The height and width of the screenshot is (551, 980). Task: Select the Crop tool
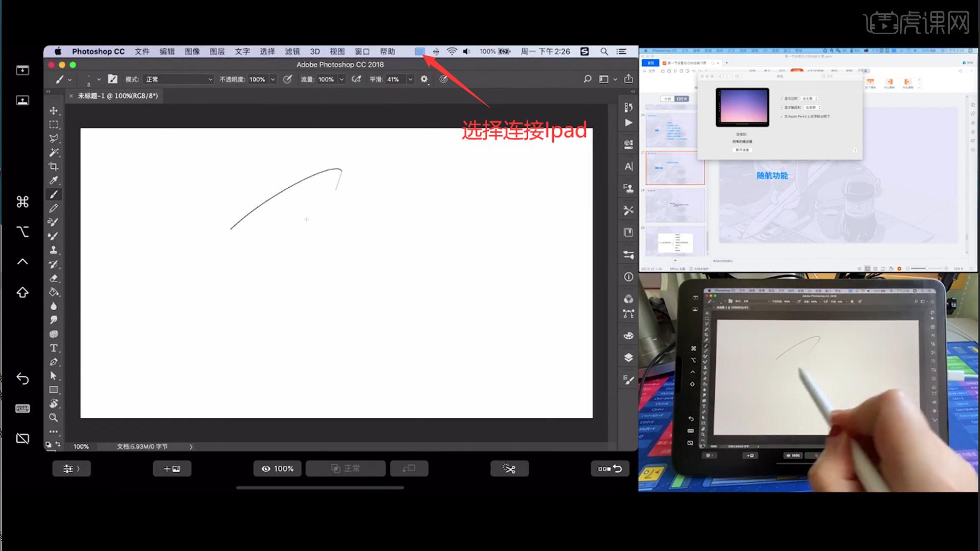[54, 166]
